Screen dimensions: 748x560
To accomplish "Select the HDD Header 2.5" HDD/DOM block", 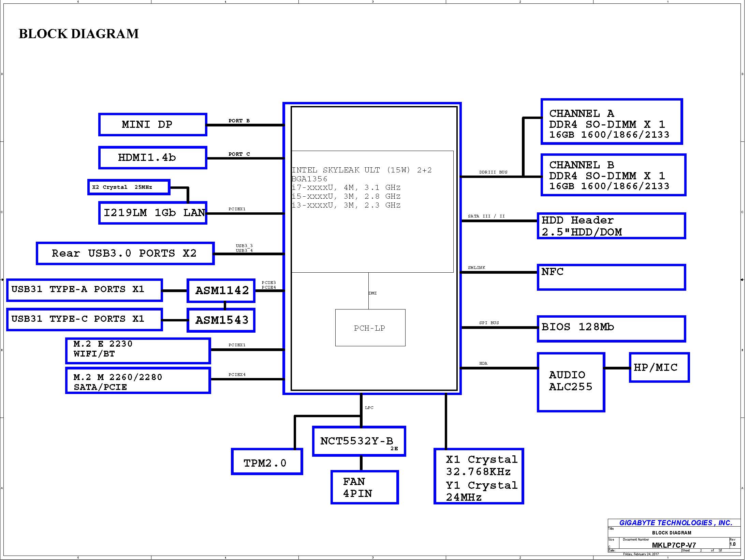I will [x=611, y=226].
